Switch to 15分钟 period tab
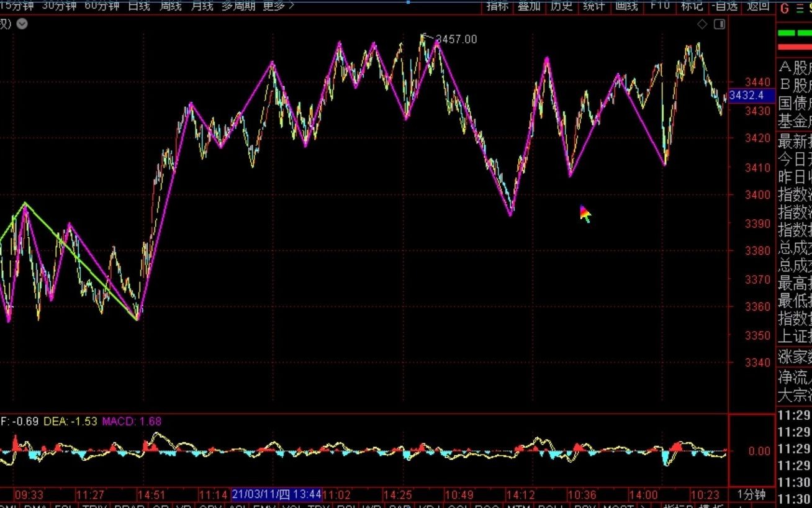Viewport: 812px width, 508px height. tap(17, 6)
